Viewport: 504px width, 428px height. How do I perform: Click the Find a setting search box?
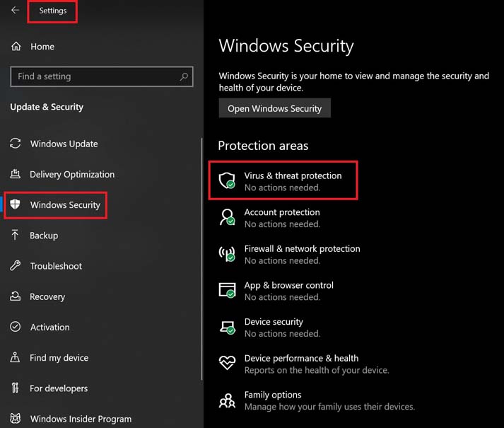tap(102, 76)
